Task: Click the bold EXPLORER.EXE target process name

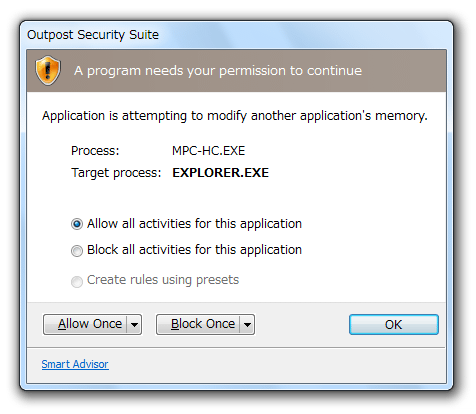Action: pos(220,173)
